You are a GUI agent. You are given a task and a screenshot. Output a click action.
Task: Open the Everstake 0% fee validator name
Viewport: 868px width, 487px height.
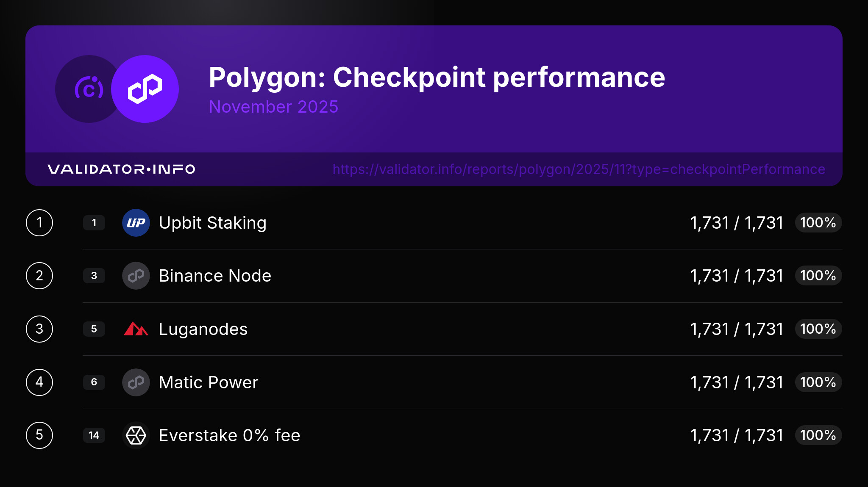229,435
